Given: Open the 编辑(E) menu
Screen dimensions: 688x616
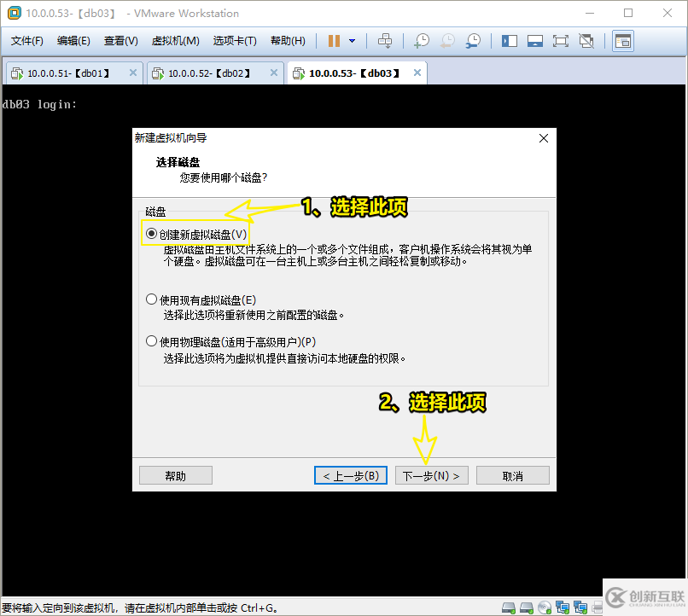Looking at the screenshot, I should tap(73, 41).
